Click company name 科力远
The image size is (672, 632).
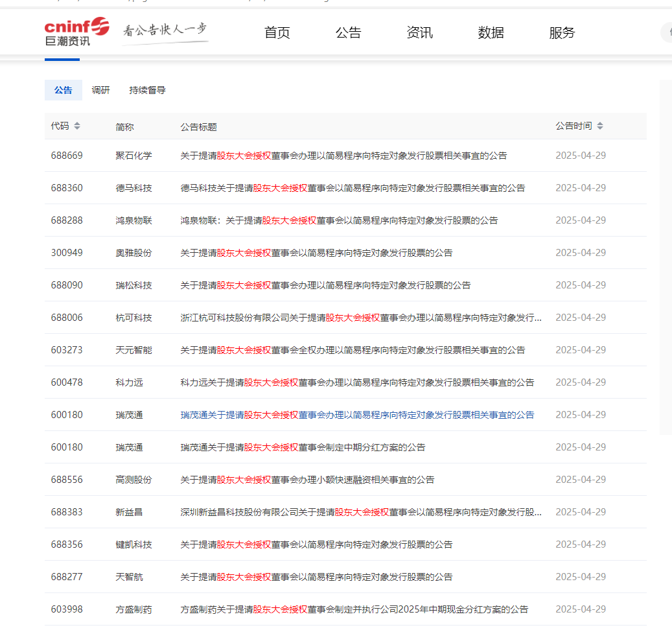pos(129,382)
